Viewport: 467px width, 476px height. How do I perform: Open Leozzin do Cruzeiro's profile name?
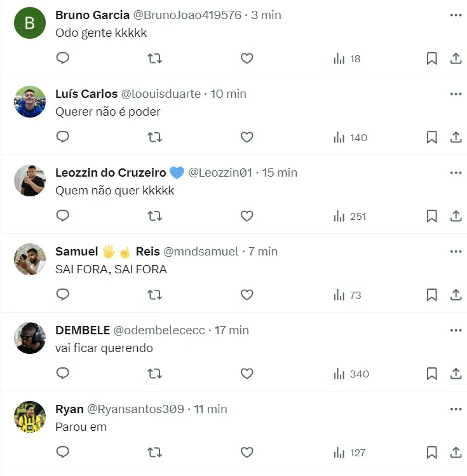pos(111,172)
